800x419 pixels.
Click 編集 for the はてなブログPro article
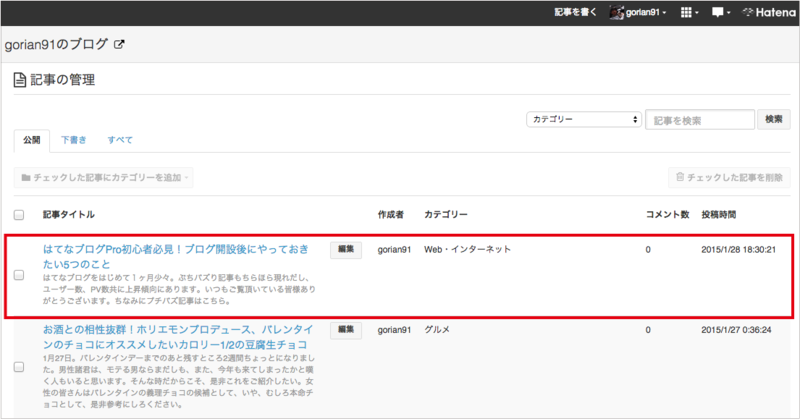(x=346, y=250)
